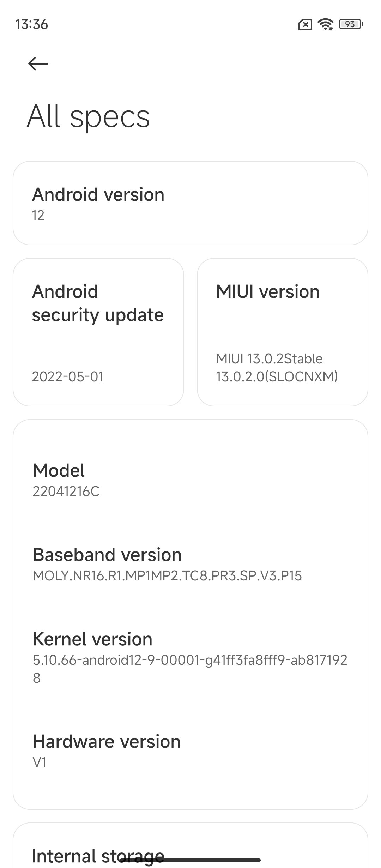Tap the security patch date 2022-05-01
Viewport: 381px width, 868px height.
(68, 376)
